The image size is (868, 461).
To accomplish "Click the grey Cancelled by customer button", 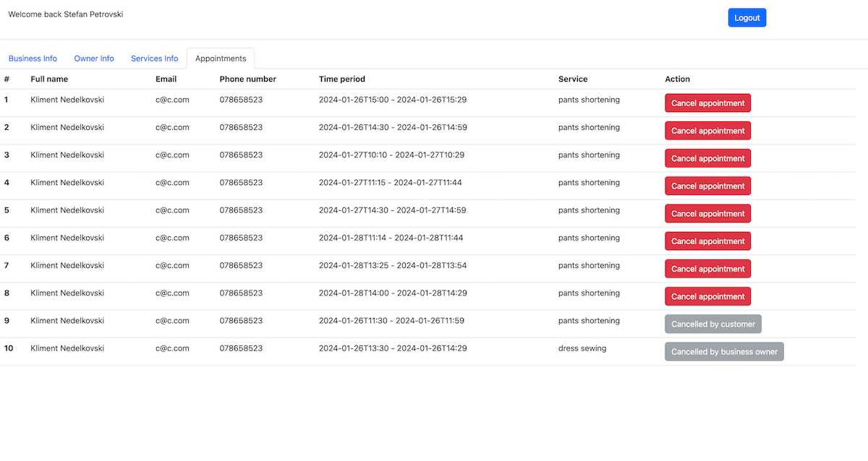I will tap(712, 324).
